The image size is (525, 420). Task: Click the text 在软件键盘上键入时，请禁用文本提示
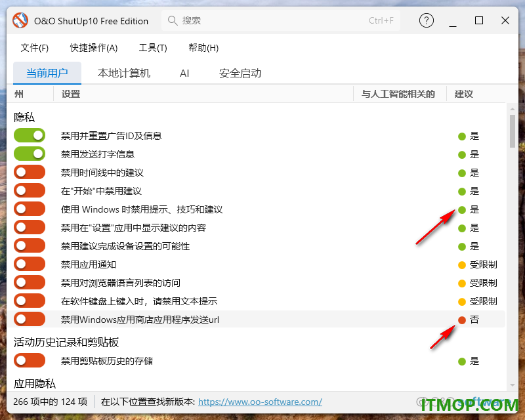[x=139, y=301]
